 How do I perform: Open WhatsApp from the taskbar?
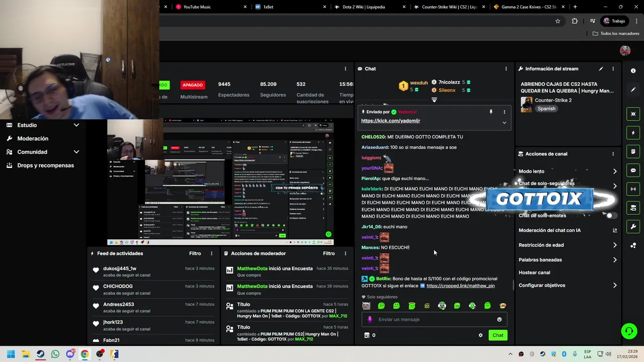55,354
